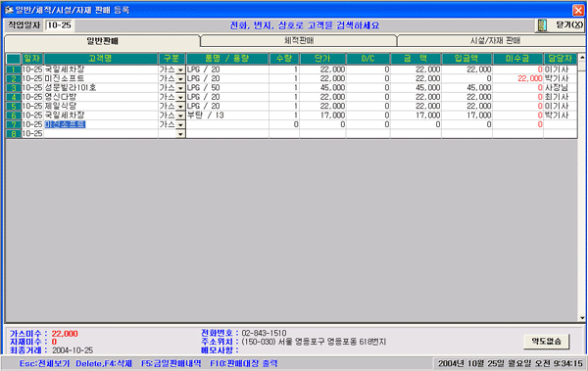
Task: Click the 고객명 column header
Action: point(101,59)
